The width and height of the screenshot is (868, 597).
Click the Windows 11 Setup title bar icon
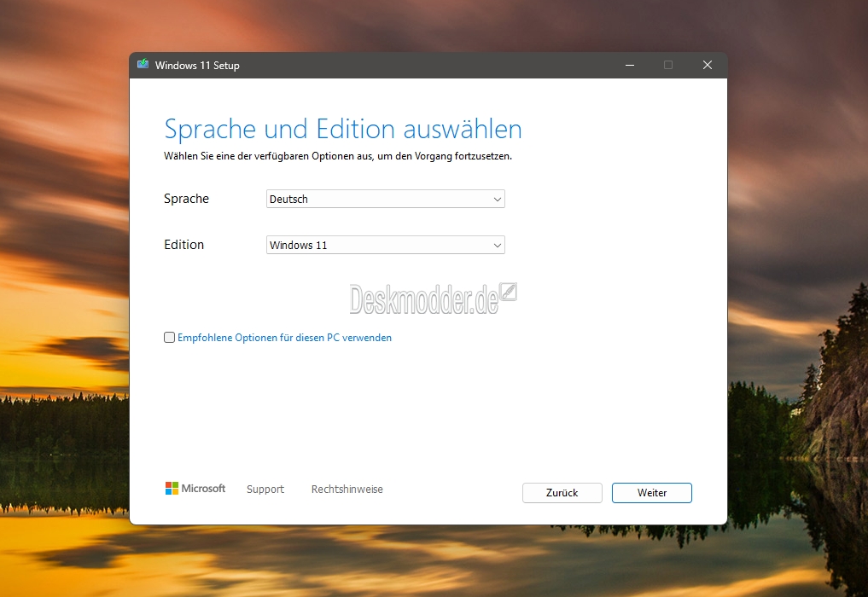[x=143, y=64]
